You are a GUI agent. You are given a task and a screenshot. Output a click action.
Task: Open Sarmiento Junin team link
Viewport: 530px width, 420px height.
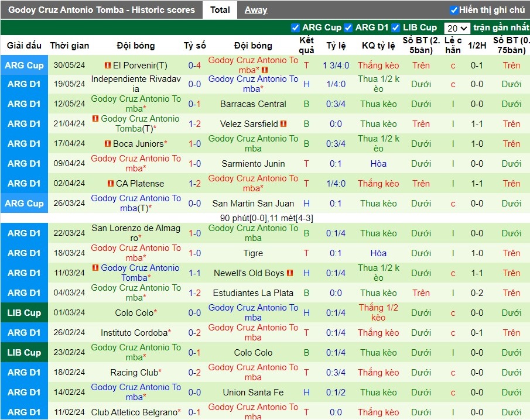(x=253, y=164)
